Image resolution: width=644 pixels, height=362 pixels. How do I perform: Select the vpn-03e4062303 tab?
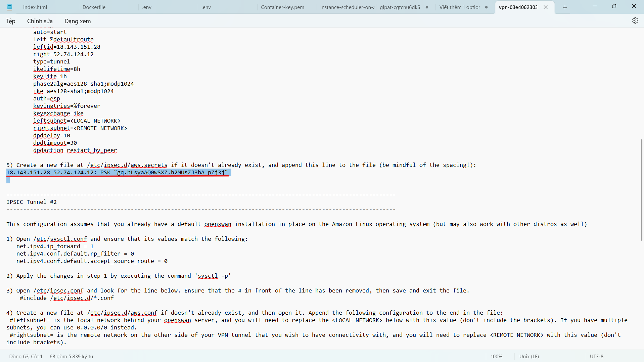click(x=518, y=7)
